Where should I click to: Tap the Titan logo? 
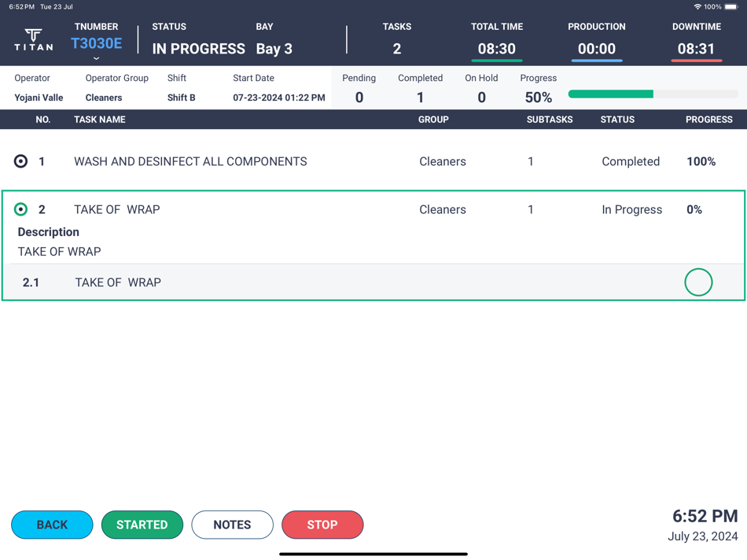tap(33, 40)
